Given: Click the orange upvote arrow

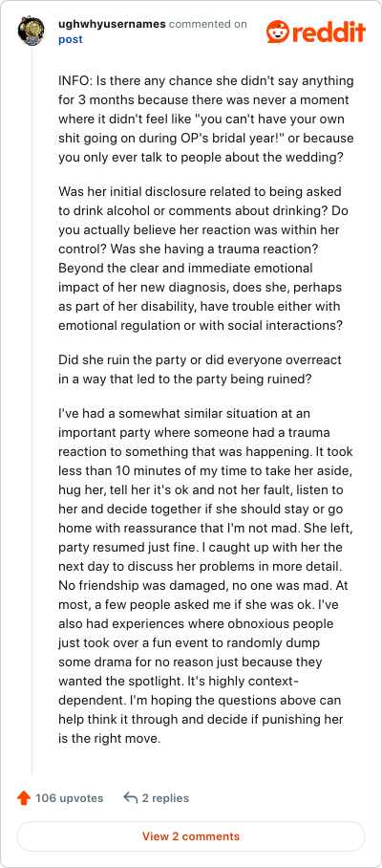Looking at the screenshot, I should [x=23, y=797].
